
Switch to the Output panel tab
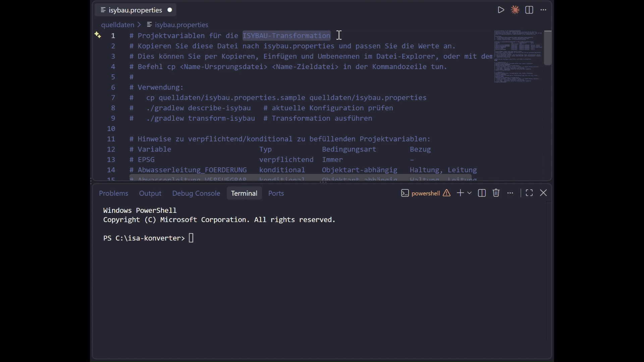[x=150, y=193]
